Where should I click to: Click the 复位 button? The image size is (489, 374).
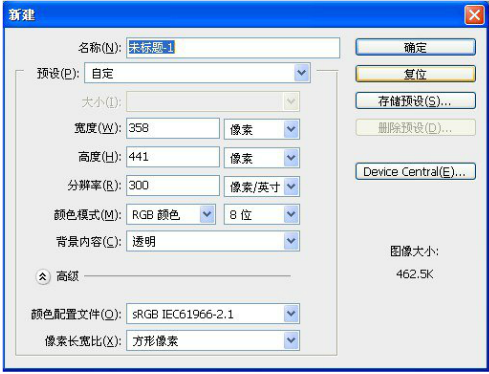click(x=415, y=74)
